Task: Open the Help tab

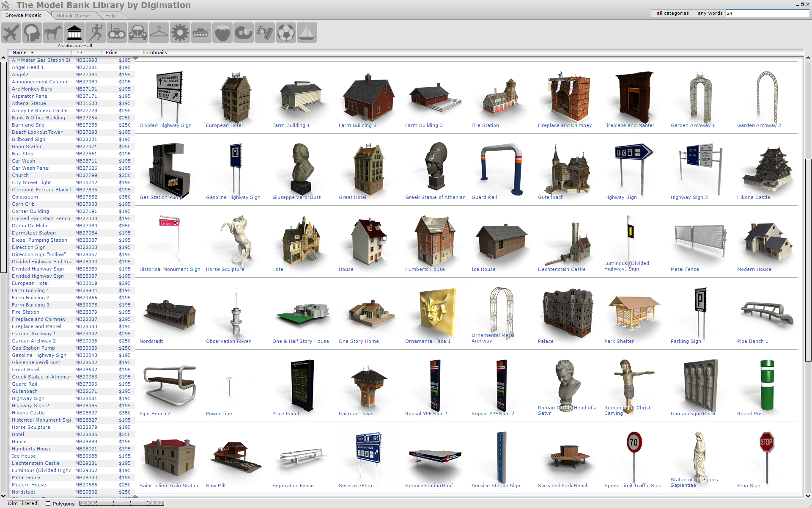Action: point(111,16)
